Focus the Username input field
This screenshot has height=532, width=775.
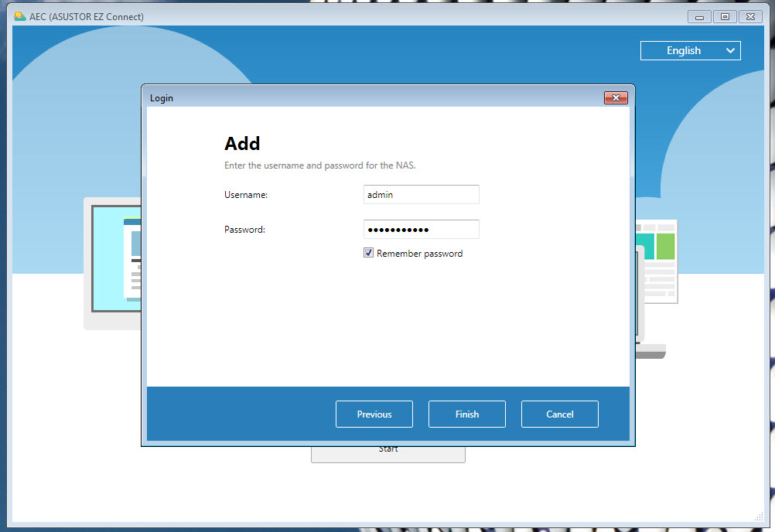421,195
